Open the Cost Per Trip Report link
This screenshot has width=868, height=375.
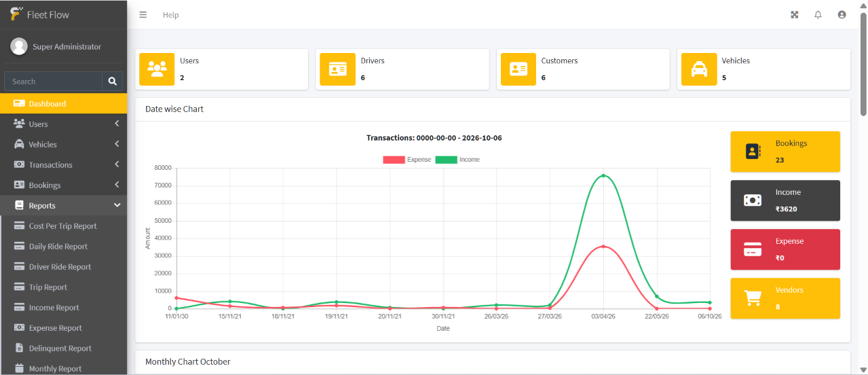coord(63,226)
